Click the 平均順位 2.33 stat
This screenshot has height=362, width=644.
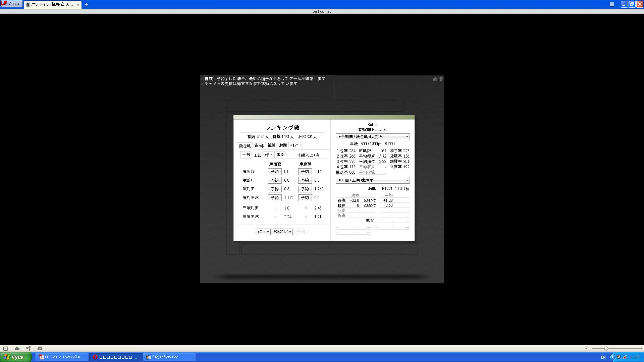click(373, 162)
